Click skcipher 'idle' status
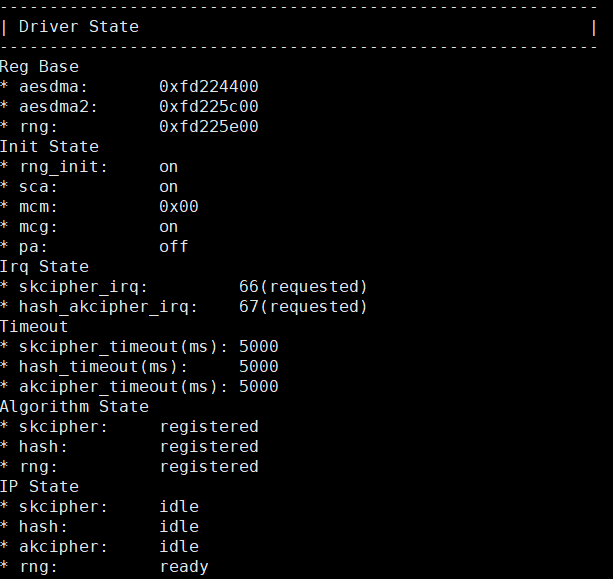Screen dimensions: 613x579 tap(179, 507)
